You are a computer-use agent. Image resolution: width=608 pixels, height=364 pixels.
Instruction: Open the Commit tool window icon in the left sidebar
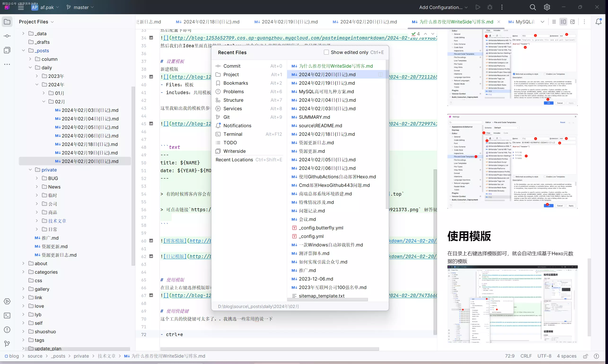pos(7,36)
